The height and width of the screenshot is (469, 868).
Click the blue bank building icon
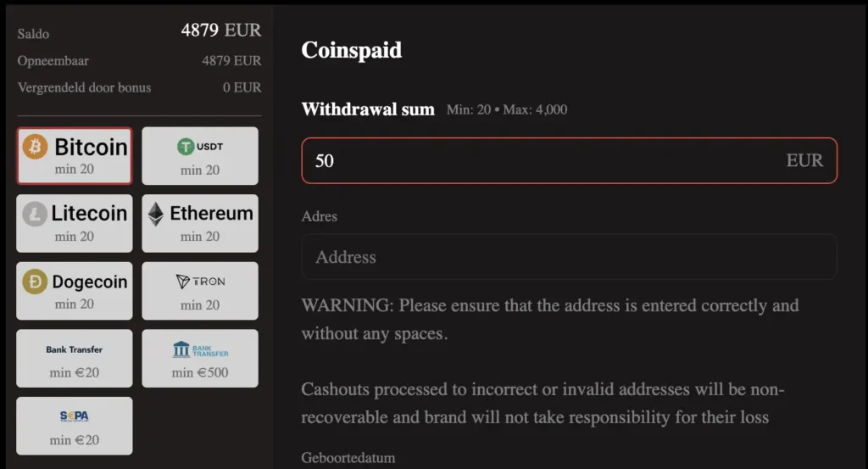[181, 349]
